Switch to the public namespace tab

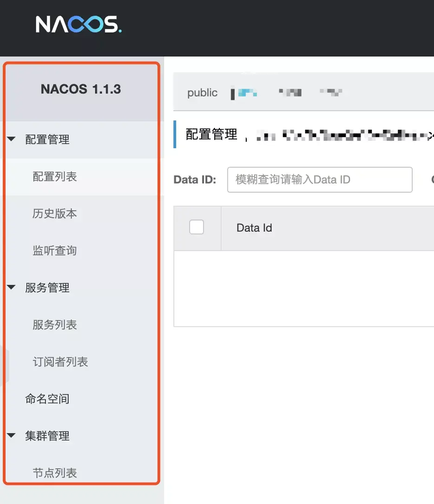[202, 93]
